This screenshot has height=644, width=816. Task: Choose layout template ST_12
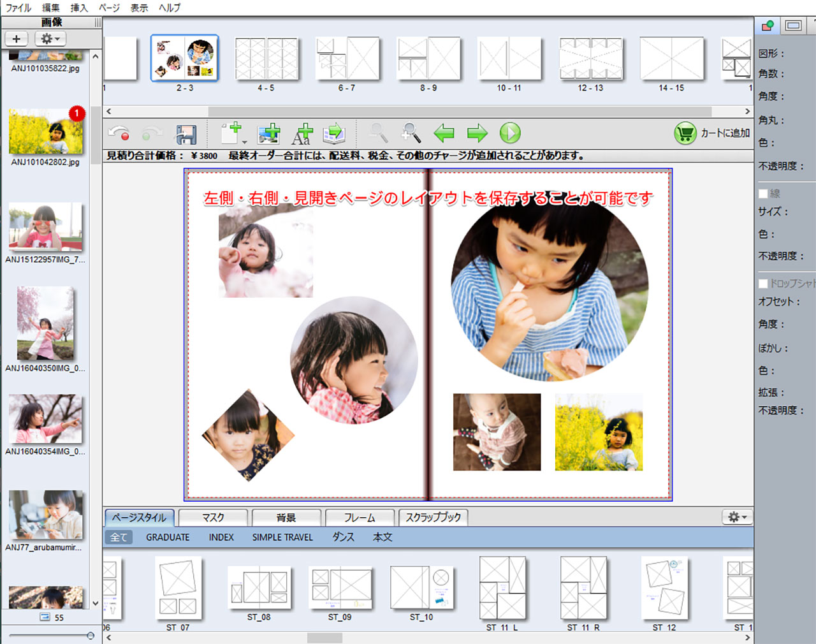point(664,588)
